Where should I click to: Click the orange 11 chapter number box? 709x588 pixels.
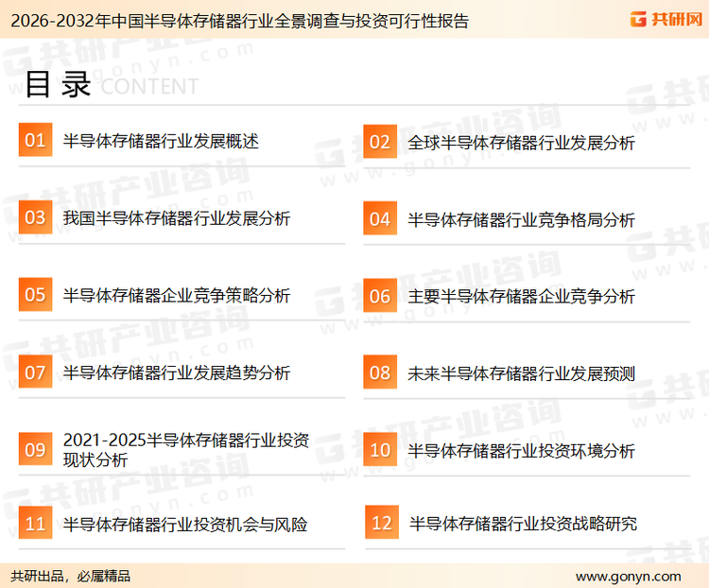35,523
